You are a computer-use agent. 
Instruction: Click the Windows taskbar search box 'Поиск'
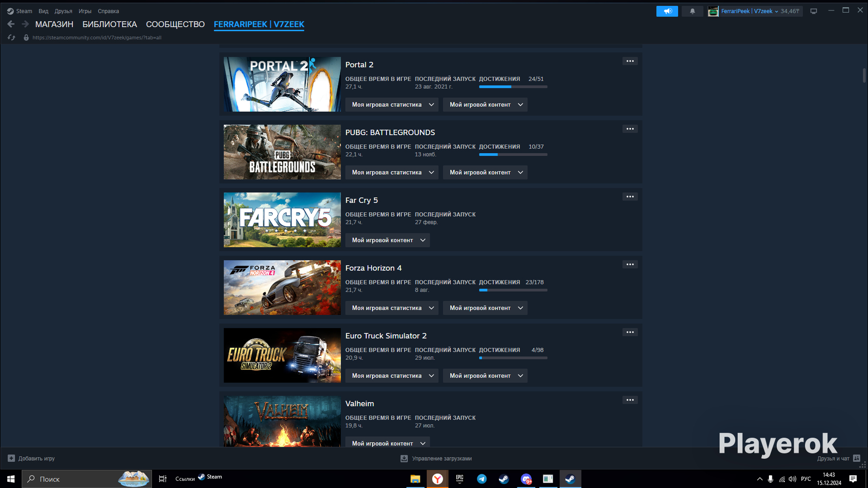pos(86,479)
